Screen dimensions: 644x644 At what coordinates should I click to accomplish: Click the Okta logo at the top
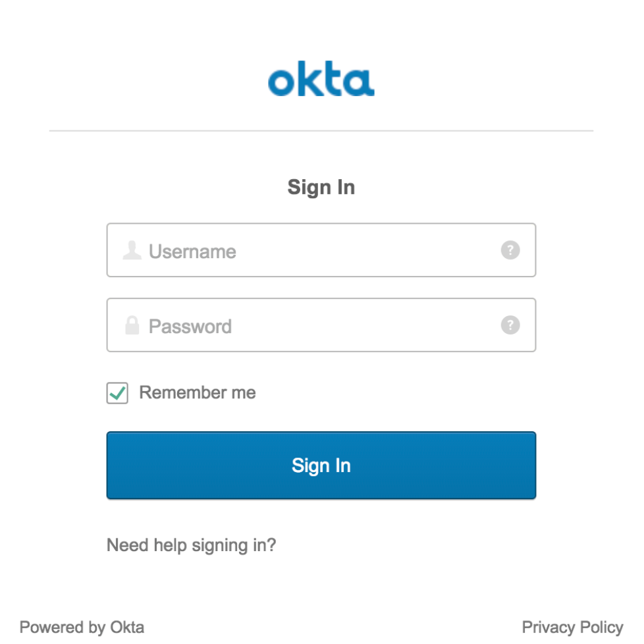(321, 80)
